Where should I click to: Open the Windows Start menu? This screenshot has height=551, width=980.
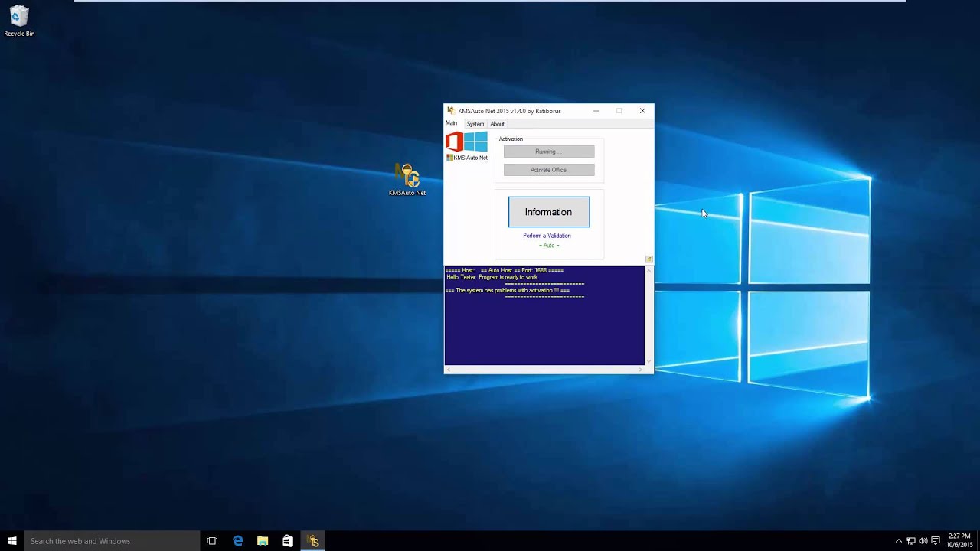(x=12, y=541)
